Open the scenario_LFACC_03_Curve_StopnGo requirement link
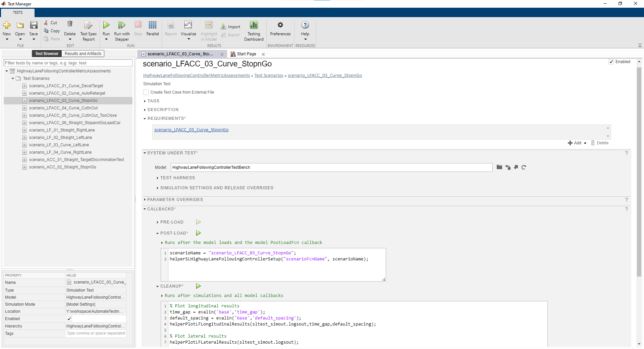This screenshot has width=644, height=349. pos(191,130)
